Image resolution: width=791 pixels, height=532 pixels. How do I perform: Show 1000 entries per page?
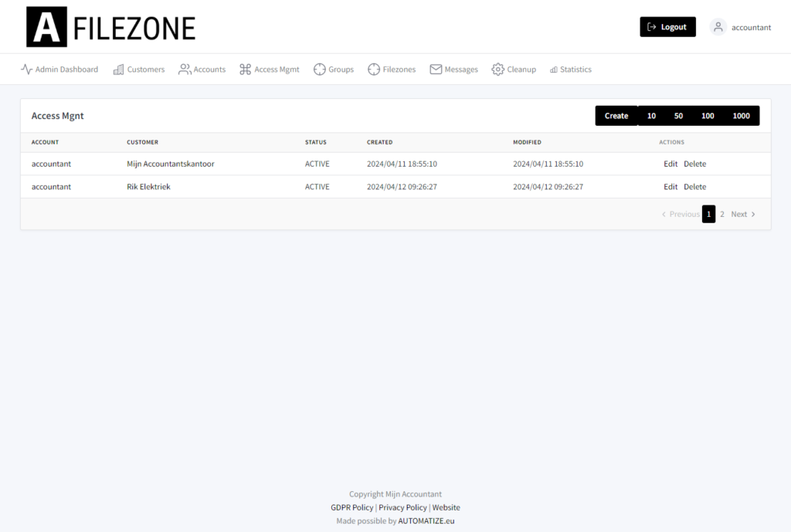741,116
